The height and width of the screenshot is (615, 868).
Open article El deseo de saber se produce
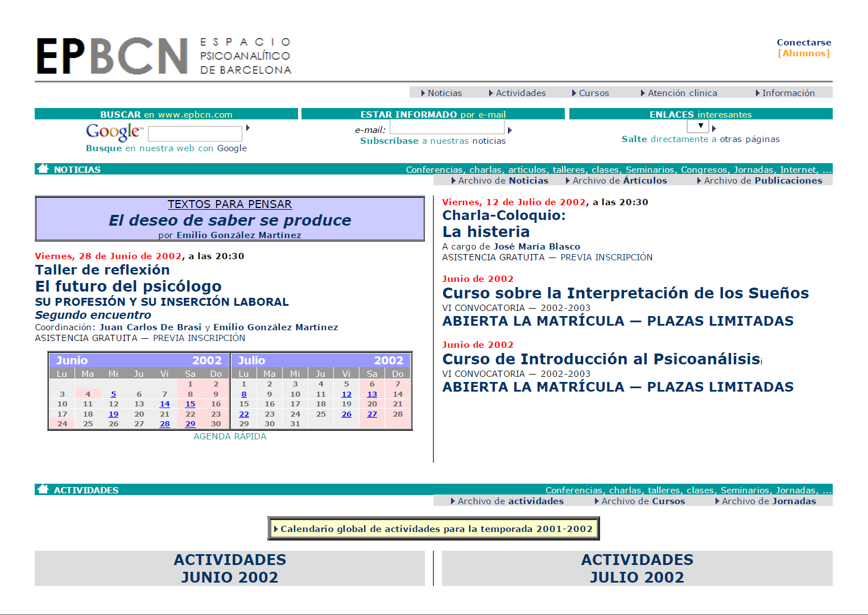pos(230,220)
